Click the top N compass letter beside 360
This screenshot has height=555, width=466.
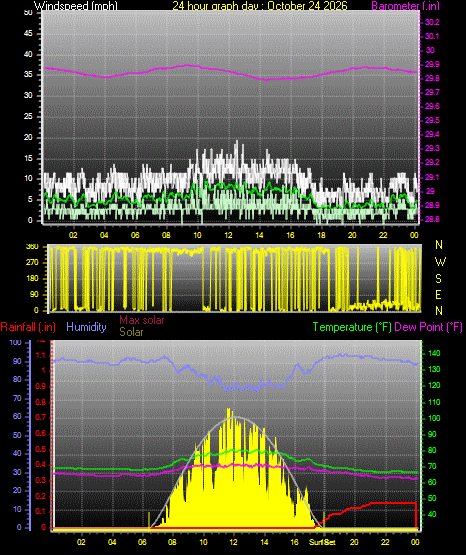(439, 245)
